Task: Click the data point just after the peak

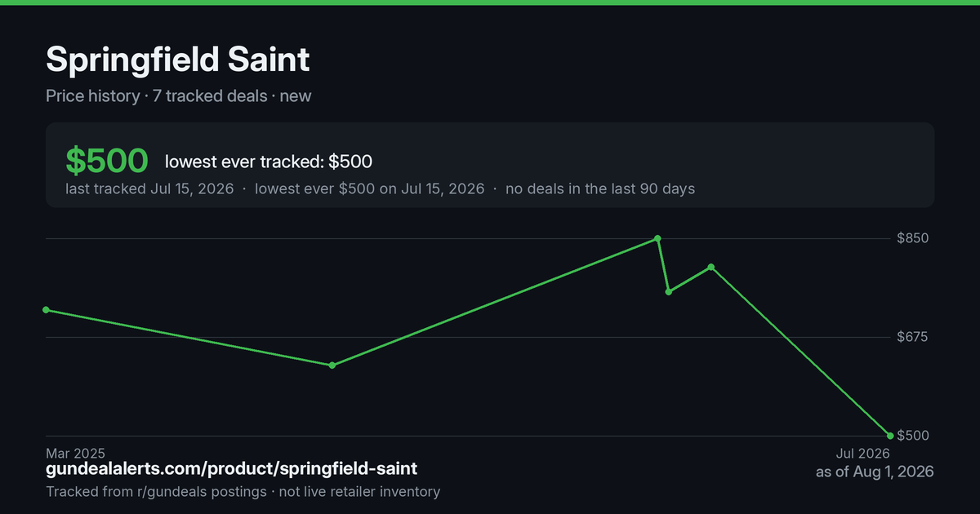Action: [x=669, y=291]
